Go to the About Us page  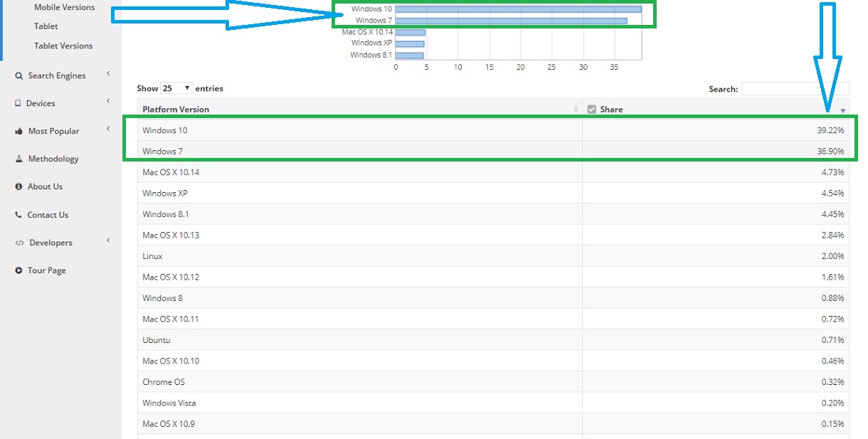(45, 186)
